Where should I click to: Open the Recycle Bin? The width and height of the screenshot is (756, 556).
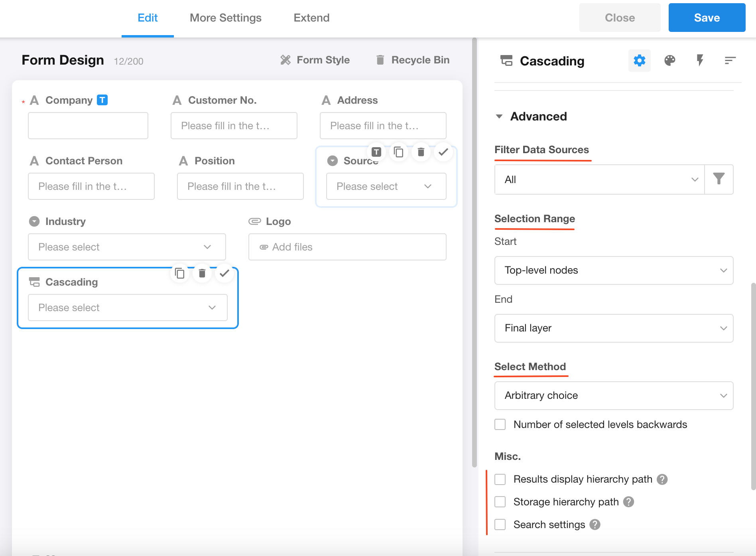click(413, 60)
